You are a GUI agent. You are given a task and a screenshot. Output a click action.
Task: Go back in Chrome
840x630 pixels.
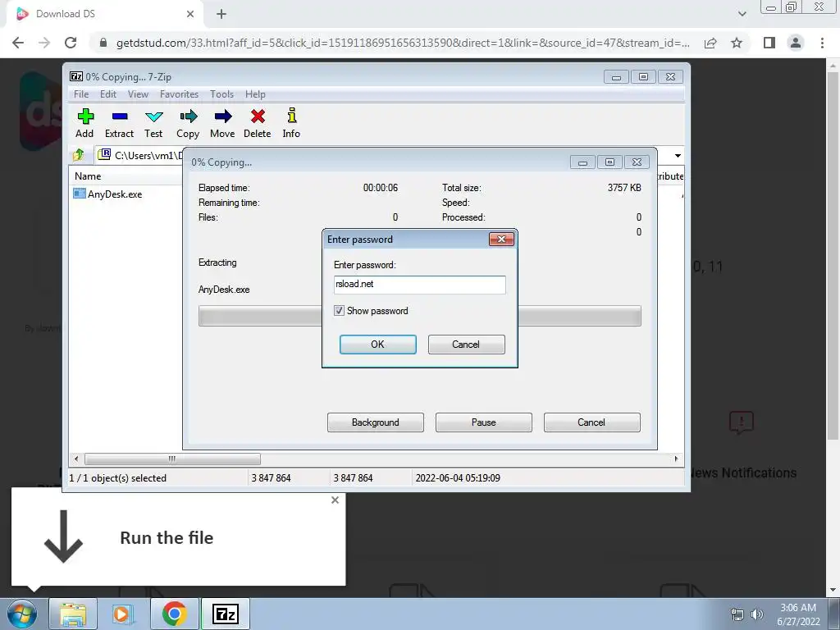[x=18, y=43]
